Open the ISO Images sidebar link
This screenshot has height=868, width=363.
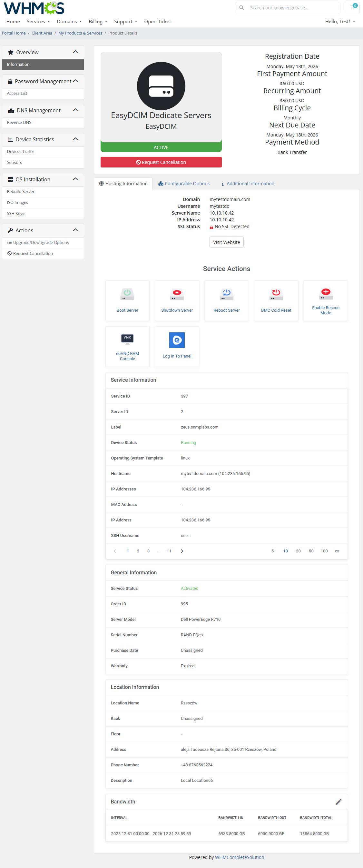[x=43, y=203]
